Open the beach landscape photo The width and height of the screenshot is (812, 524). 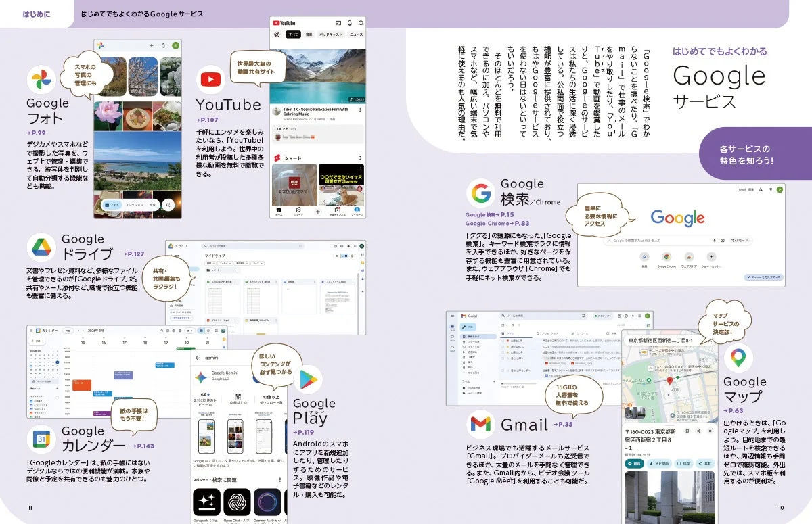(x=137, y=161)
